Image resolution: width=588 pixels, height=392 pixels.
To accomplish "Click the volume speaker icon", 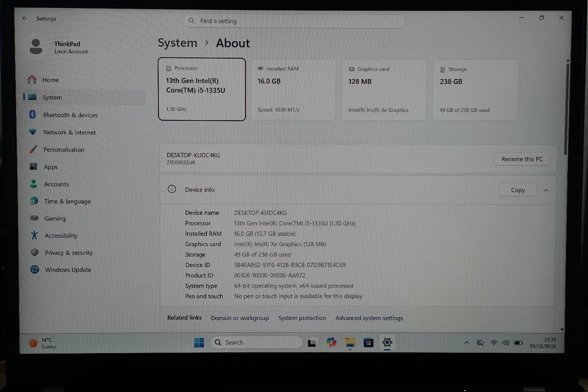I will click(506, 343).
